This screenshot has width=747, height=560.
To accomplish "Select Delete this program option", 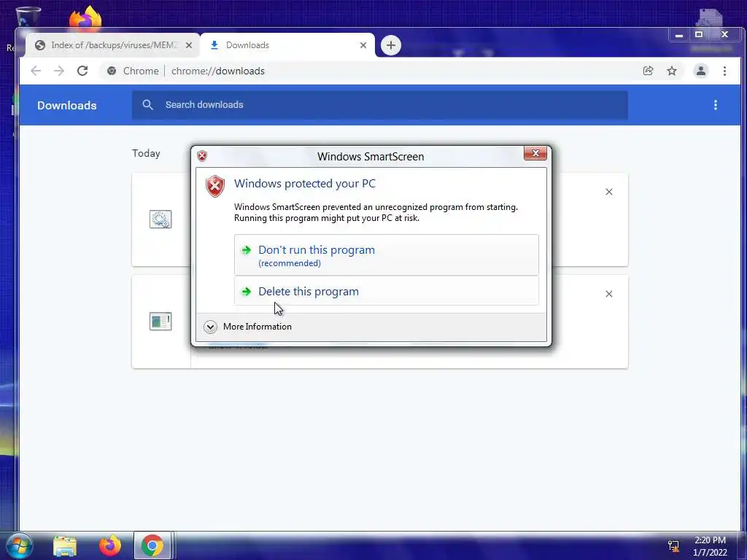I will [387, 291].
